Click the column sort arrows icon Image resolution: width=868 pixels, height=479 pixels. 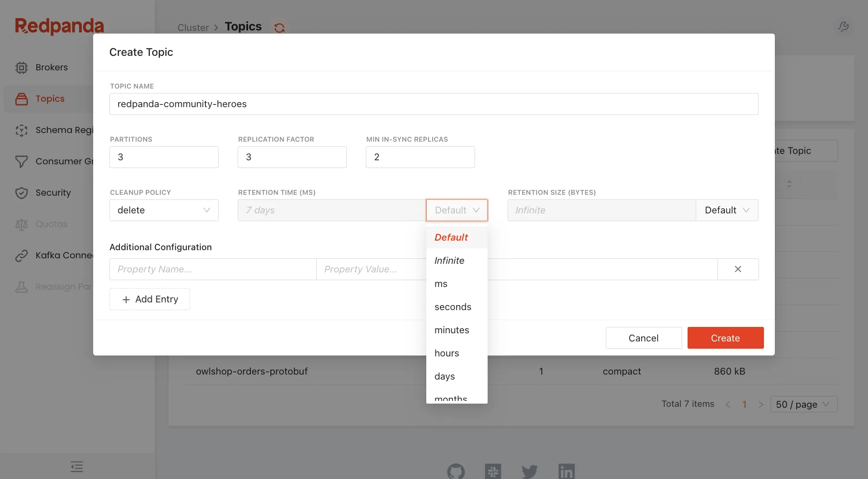coord(789,184)
